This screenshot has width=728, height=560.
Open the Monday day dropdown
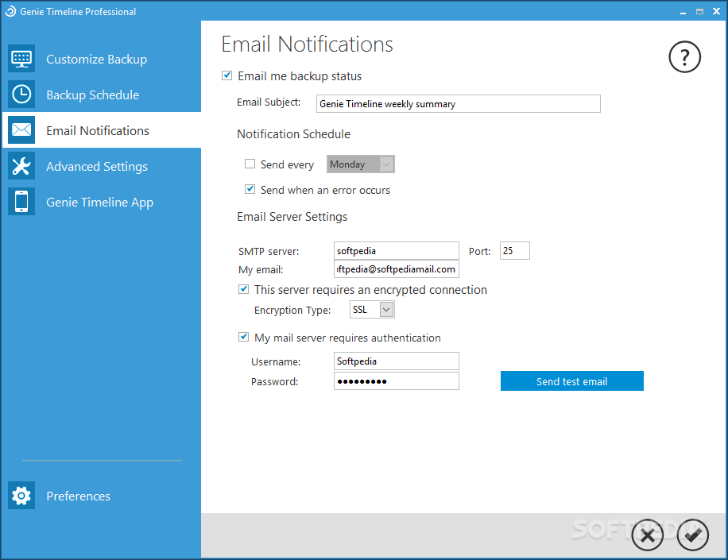(361, 164)
